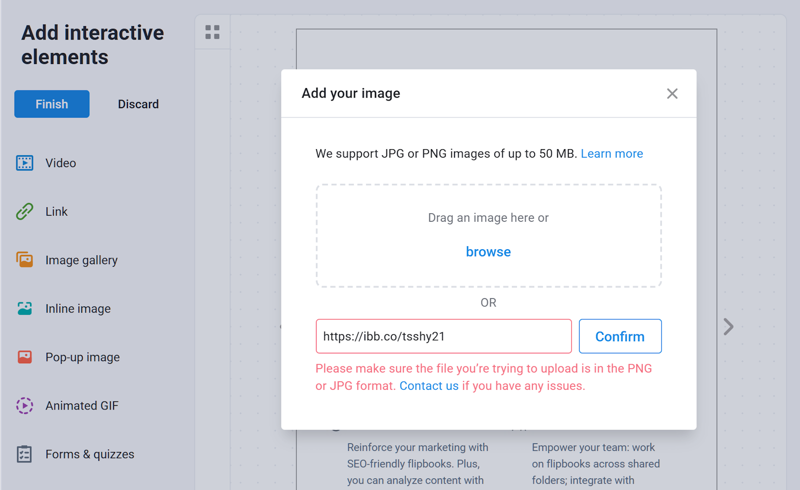
Task: Click the Inline image icon
Action: click(24, 308)
